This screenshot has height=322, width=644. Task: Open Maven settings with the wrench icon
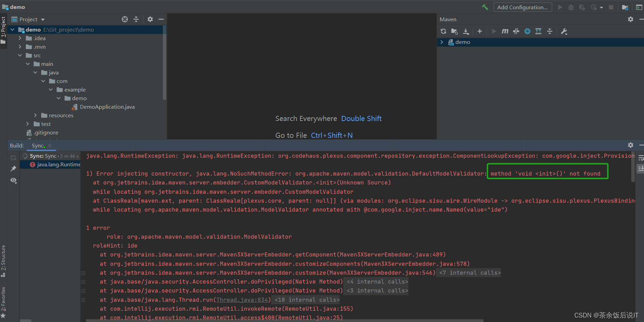coord(564,31)
